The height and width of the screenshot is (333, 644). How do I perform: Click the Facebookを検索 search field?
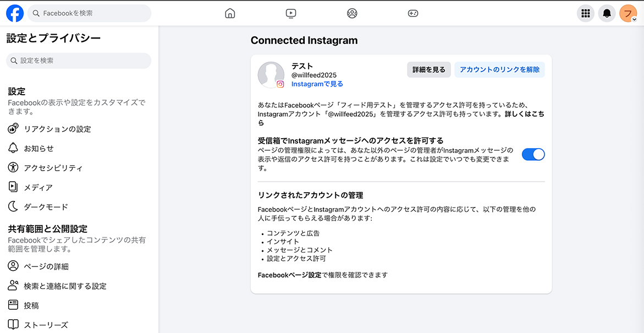pyautogui.click(x=91, y=13)
